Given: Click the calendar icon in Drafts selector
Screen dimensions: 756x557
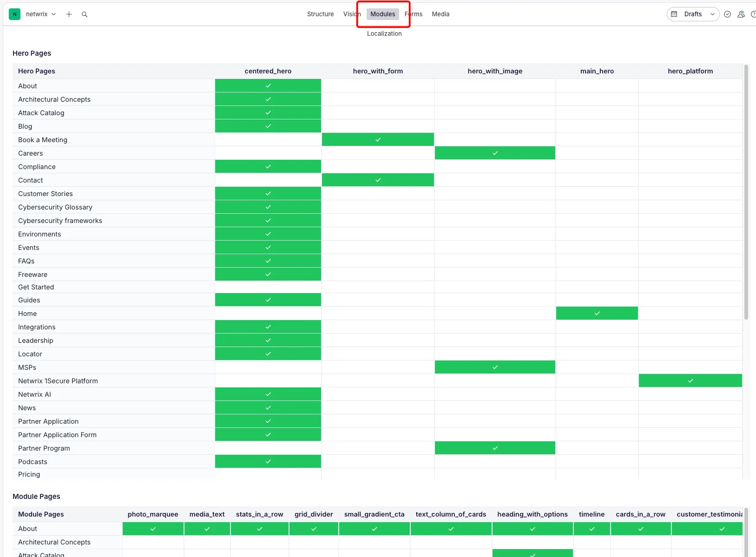Looking at the screenshot, I should tap(674, 14).
